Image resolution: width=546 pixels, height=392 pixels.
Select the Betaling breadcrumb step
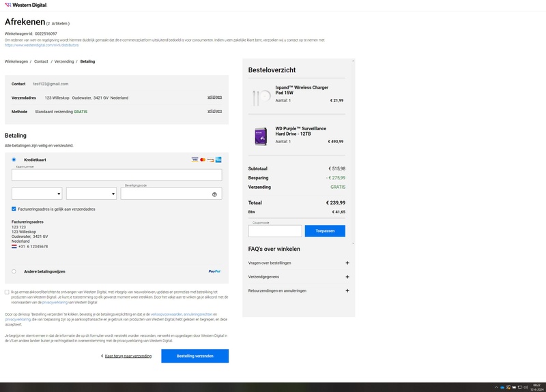click(87, 61)
